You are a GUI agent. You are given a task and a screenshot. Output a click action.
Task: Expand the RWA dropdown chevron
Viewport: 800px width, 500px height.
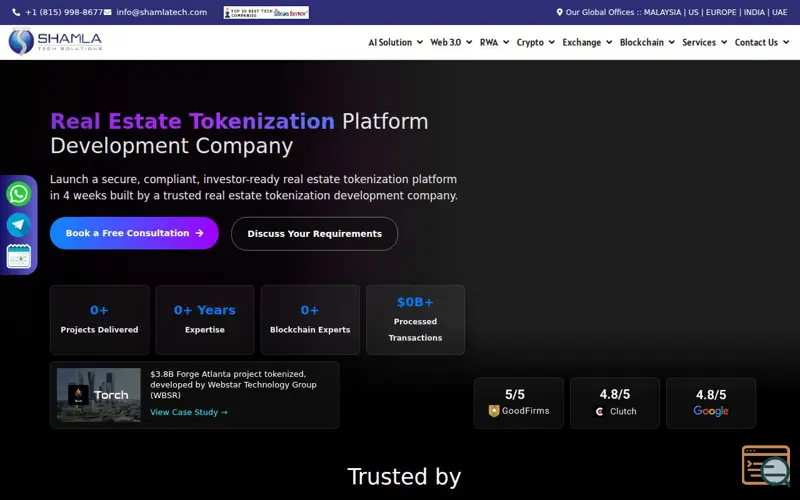pos(506,42)
